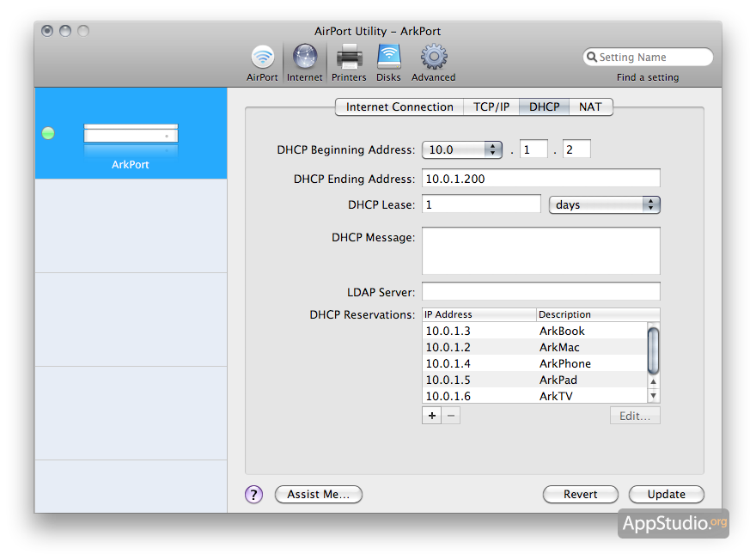Click the search magnifier in Setting Name field

(x=591, y=58)
